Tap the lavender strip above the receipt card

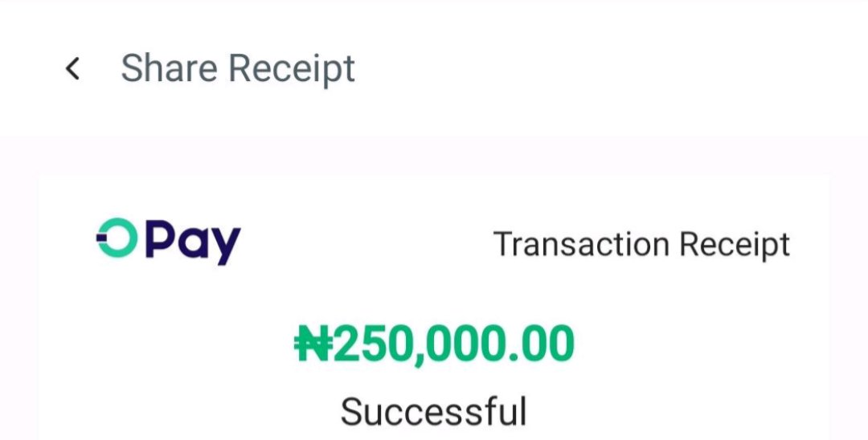tap(434, 155)
